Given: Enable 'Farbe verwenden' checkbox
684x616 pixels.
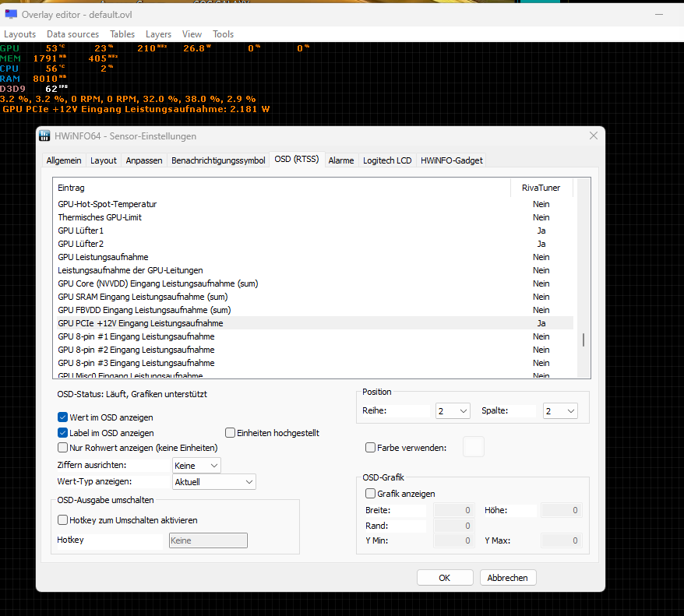Looking at the screenshot, I should tap(370, 448).
